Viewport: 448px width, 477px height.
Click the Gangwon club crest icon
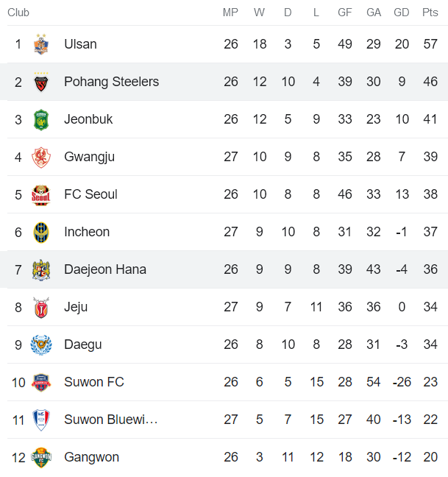pos(40,457)
